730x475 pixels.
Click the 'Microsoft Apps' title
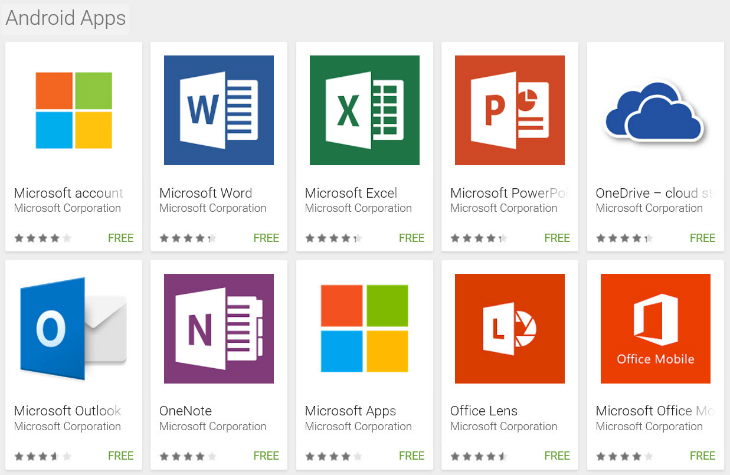pos(351,411)
